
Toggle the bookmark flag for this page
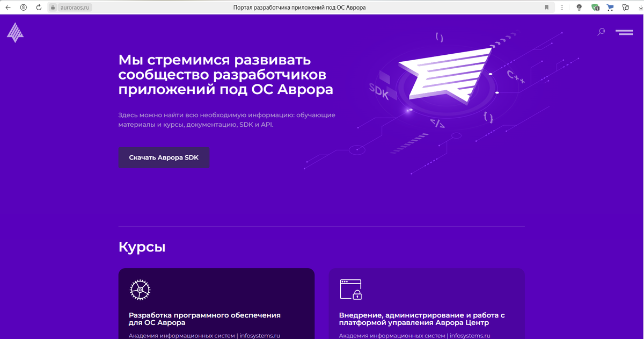(x=546, y=7)
